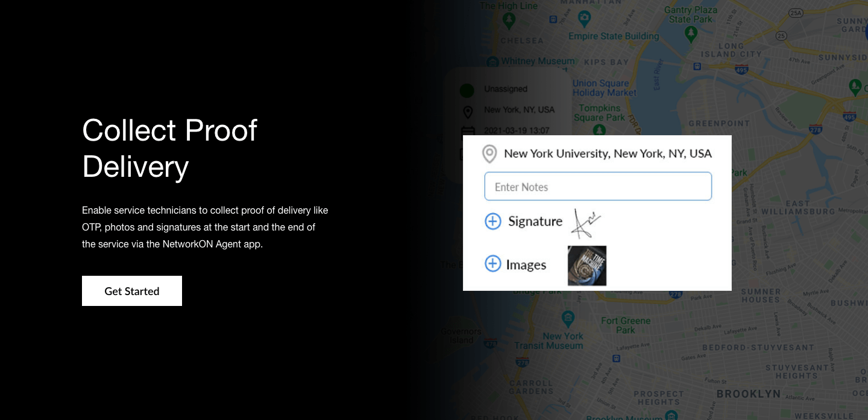Screen dimensions: 868x420
Task: Click the gray pin icon beside New York University
Action: pyautogui.click(x=489, y=154)
